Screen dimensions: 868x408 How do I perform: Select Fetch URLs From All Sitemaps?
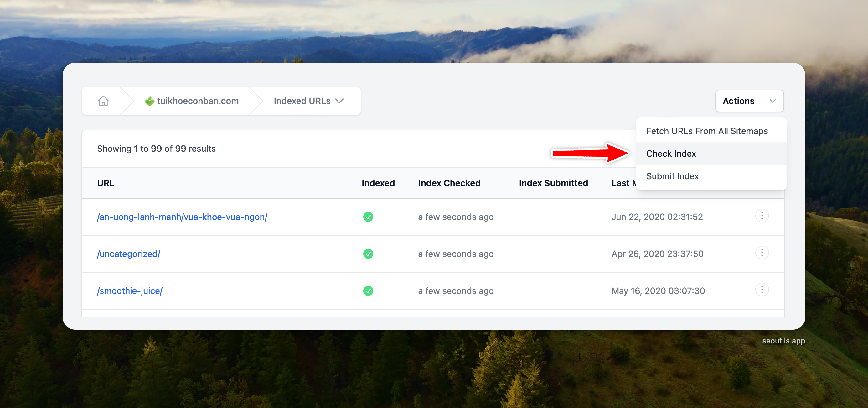(707, 131)
